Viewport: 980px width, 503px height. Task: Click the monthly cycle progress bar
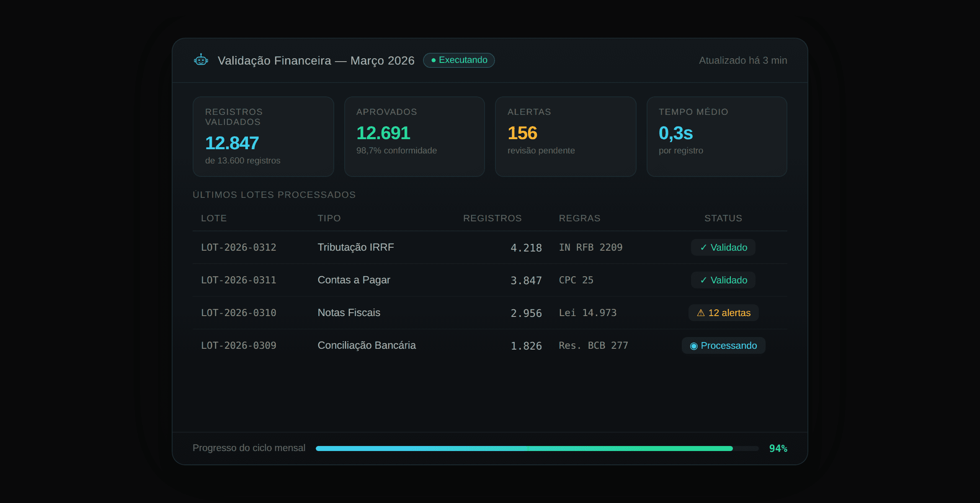coord(536,449)
